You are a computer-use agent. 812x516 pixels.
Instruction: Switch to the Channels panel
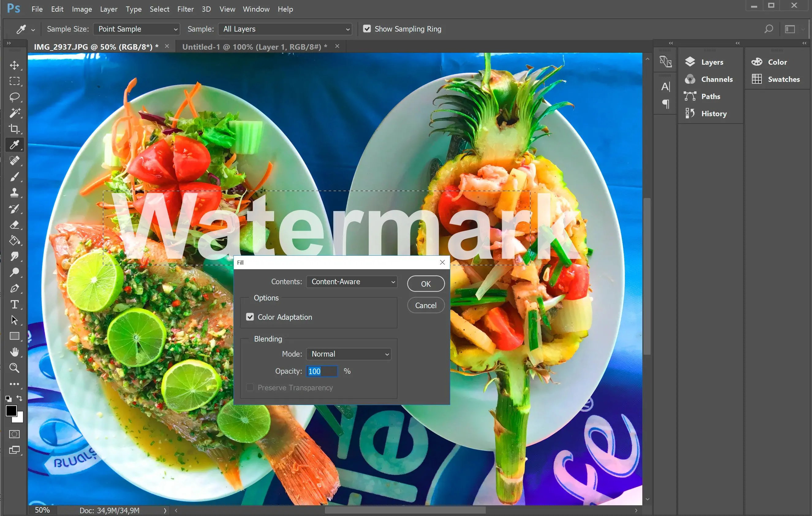click(x=716, y=79)
